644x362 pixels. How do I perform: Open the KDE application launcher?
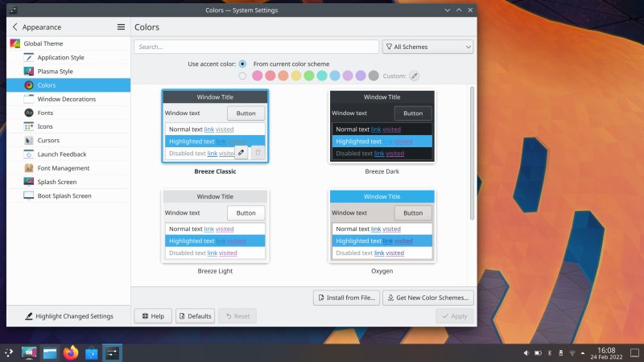coord(9,352)
